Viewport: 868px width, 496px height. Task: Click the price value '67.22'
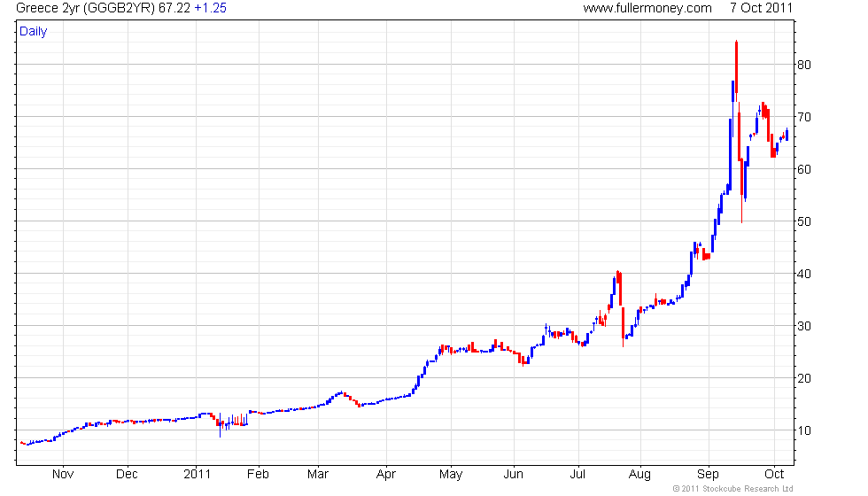(174, 8)
